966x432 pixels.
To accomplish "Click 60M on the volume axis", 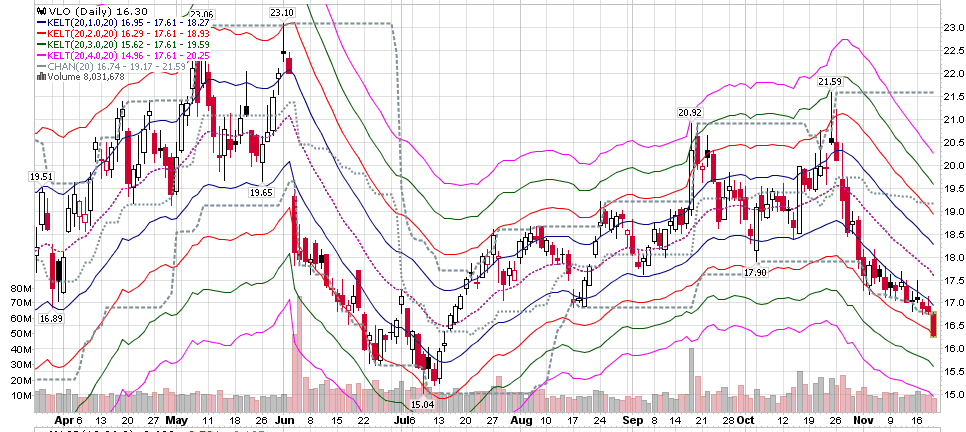I will pos(20,319).
